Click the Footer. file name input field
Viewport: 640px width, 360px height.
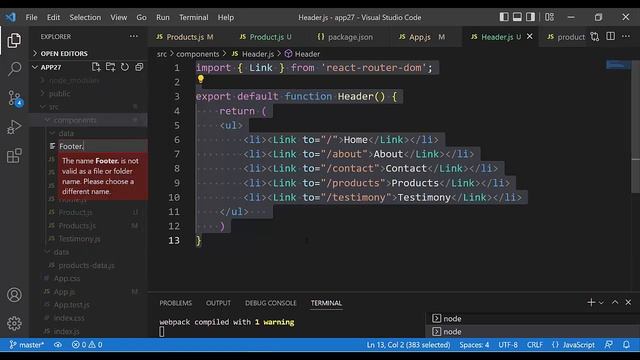click(x=102, y=146)
